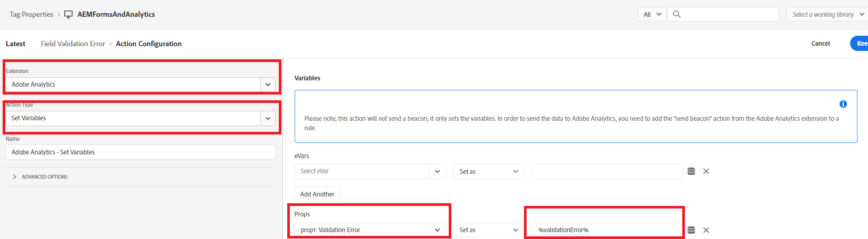Open Select a working library dropdown
Image resolution: width=868 pixels, height=239 pixels.
pyautogui.click(x=827, y=14)
